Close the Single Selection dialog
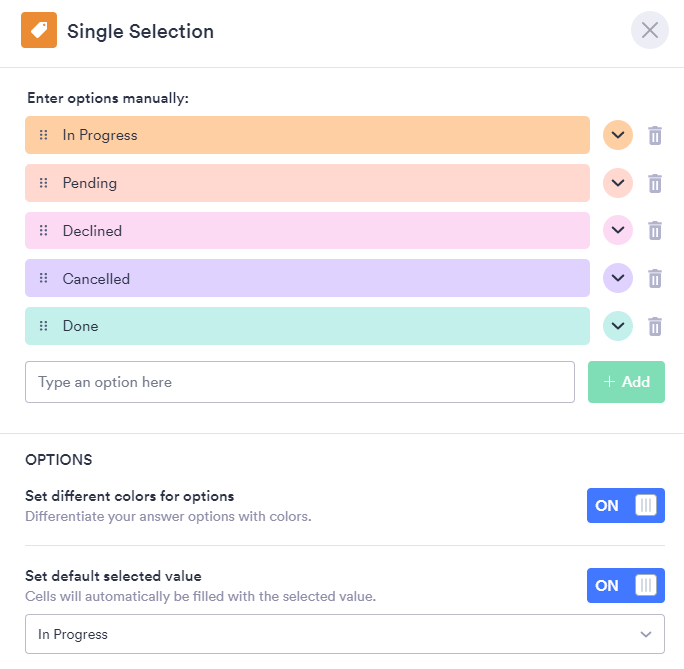 (649, 31)
